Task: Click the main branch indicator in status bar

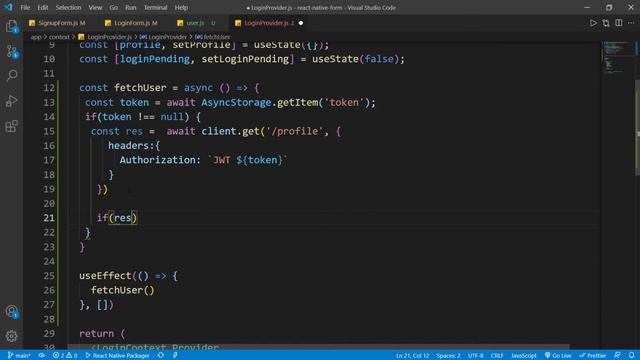Action: pyautogui.click(x=19, y=356)
